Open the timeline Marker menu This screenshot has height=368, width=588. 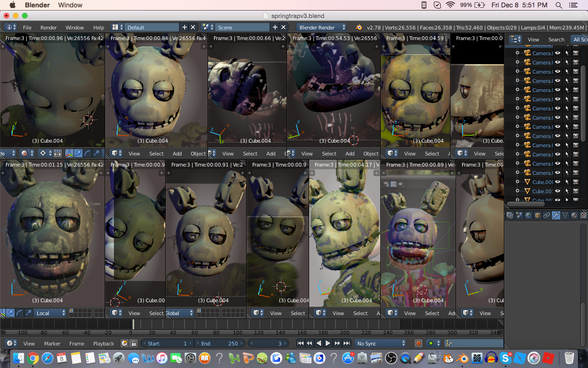click(52, 344)
